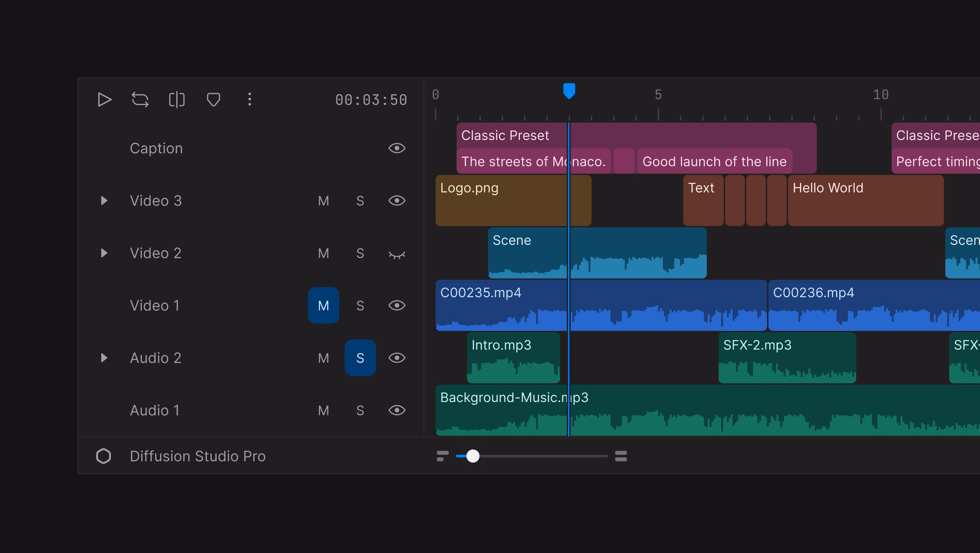The height and width of the screenshot is (553, 980).
Task: Select the 'Perfect timing' caption clip
Action: (x=936, y=161)
